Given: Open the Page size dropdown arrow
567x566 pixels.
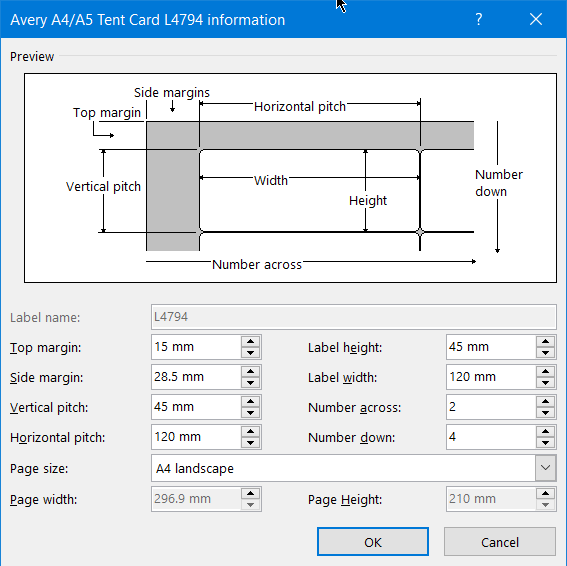Looking at the screenshot, I should coord(546,468).
